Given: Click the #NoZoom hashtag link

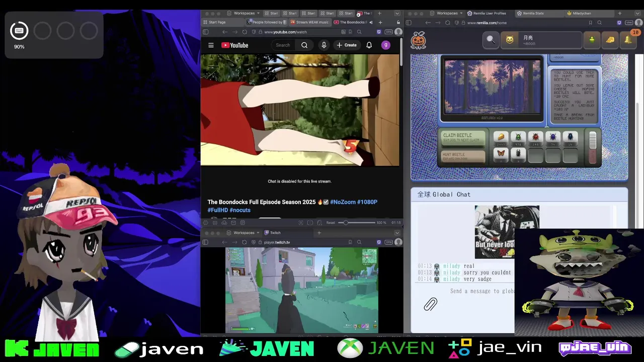Looking at the screenshot, I should [343, 202].
